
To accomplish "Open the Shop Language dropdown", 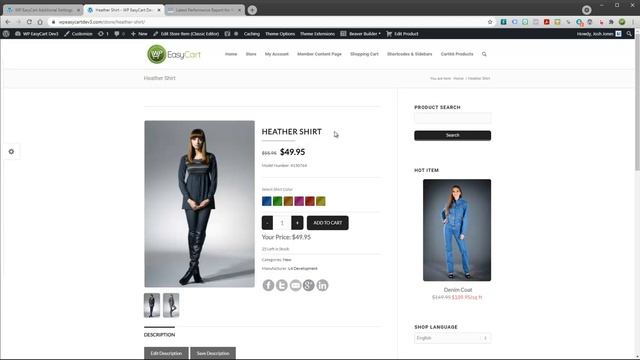I will pyautogui.click(x=452, y=338).
